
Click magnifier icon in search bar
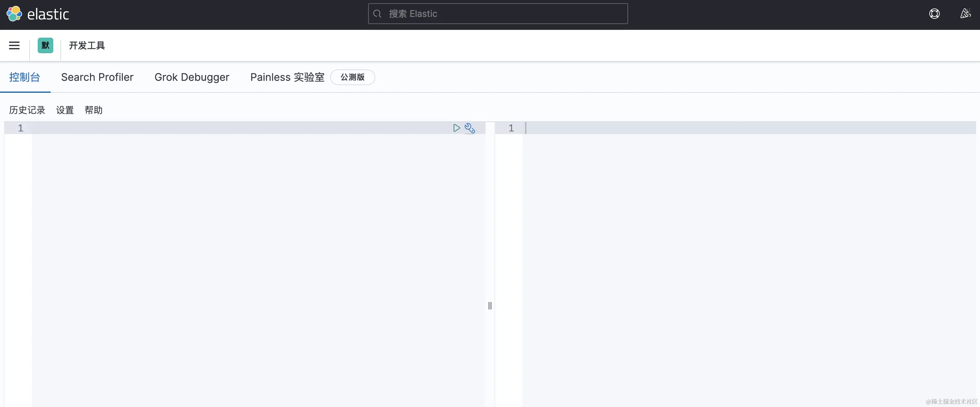(x=377, y=14)
